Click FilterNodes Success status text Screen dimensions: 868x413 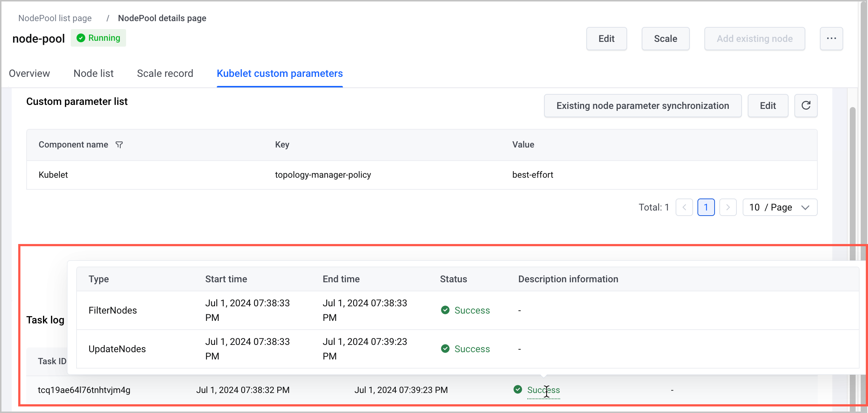coord(472,310)
